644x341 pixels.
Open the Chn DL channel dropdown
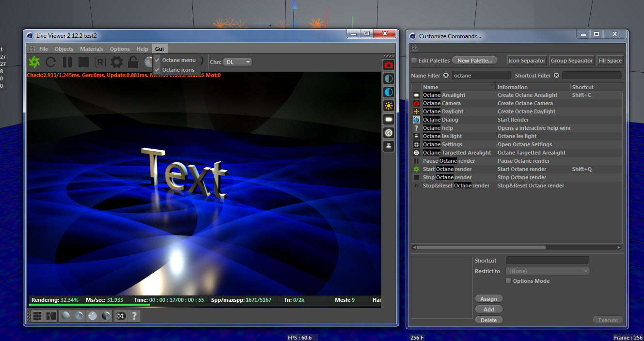(x=237, y=62)
